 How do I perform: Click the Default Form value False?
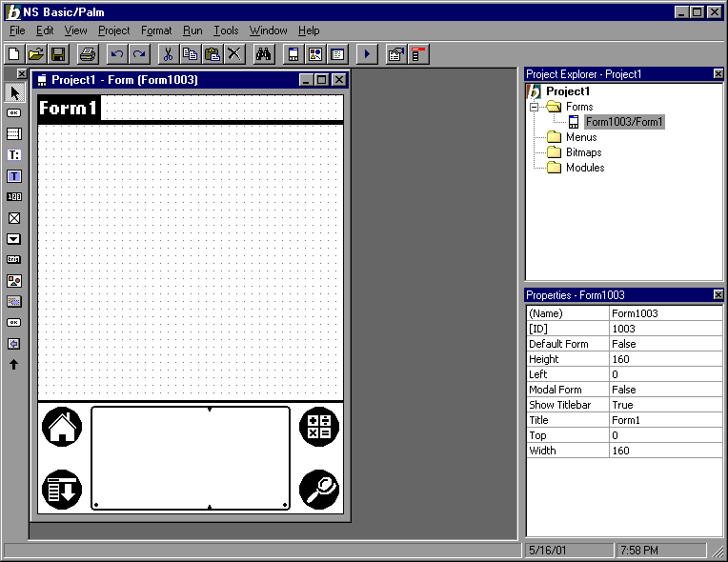(666, 344)
